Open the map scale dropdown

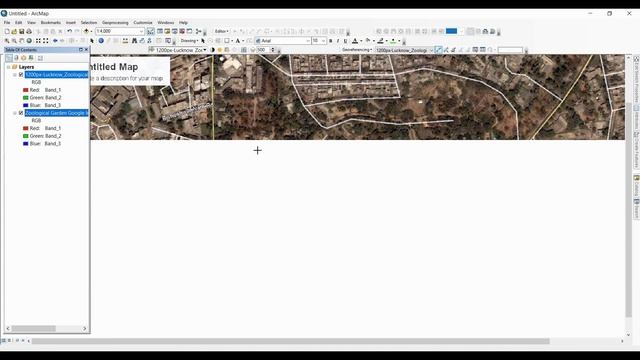tap(142, 31)
